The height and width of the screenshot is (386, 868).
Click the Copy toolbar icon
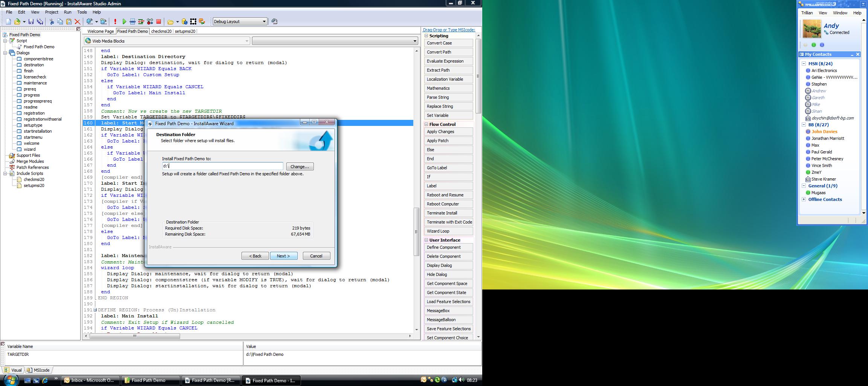(x=60, y=21)
